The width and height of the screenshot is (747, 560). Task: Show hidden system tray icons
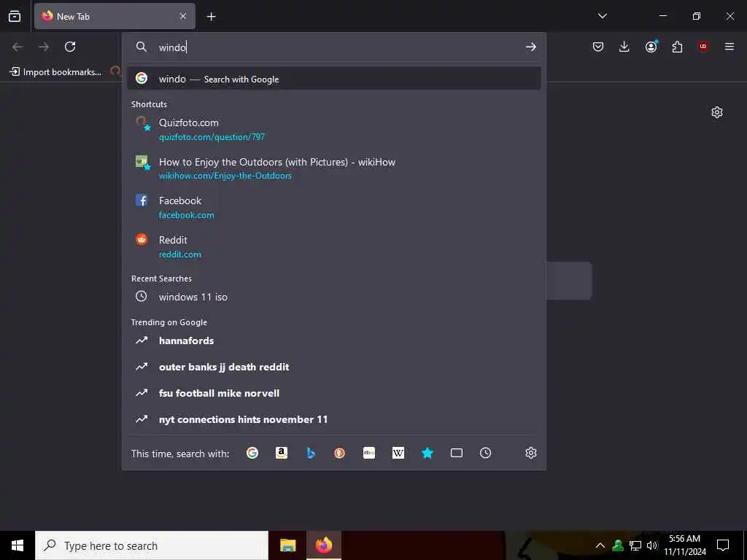600,545
